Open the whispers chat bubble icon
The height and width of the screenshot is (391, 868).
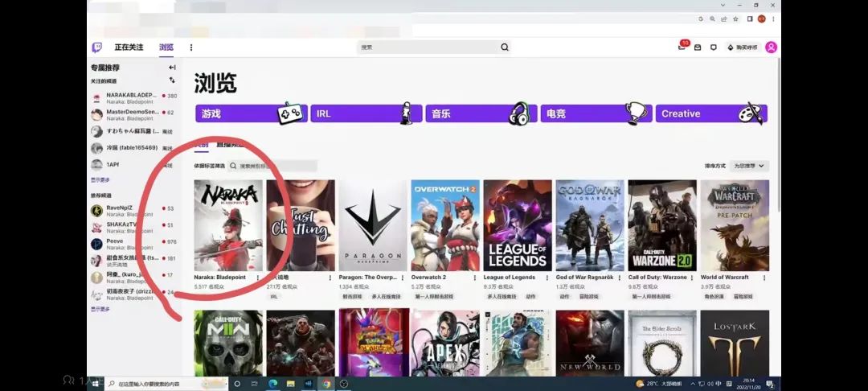click(x=714, y=47)
